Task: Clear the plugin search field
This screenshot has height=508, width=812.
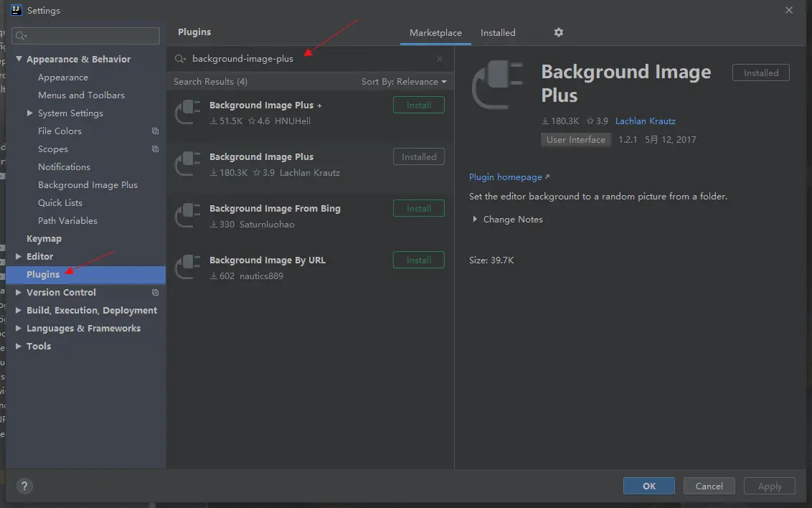Action: [439, 59]
